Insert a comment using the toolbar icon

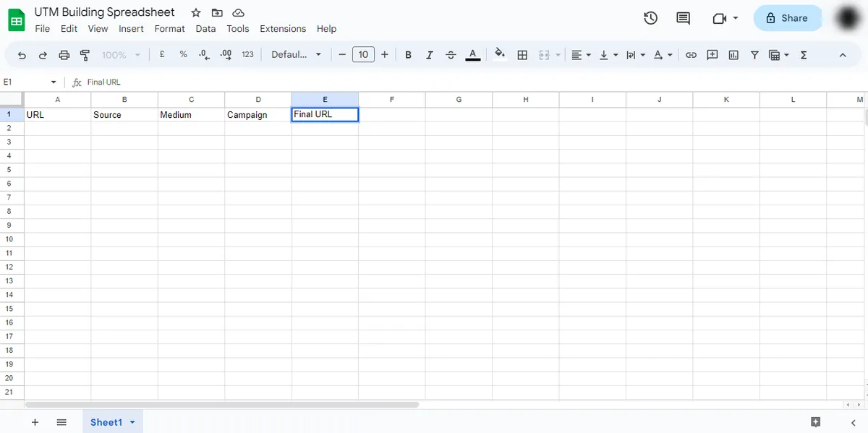tap(712, 54)
